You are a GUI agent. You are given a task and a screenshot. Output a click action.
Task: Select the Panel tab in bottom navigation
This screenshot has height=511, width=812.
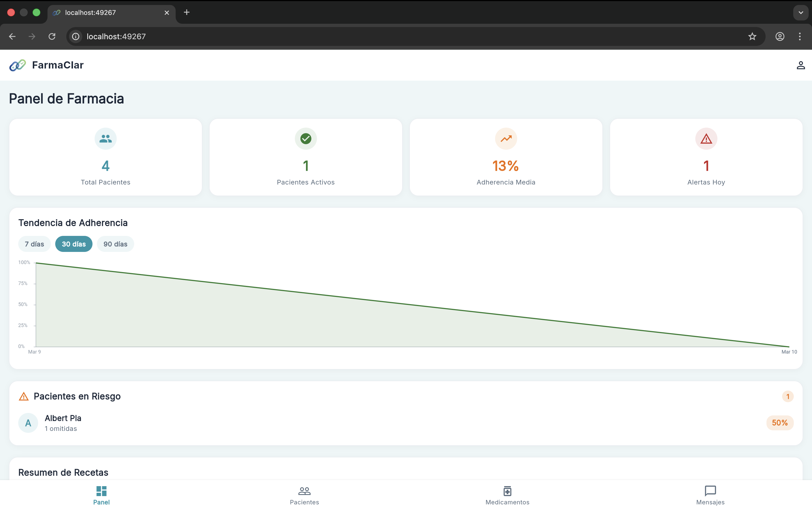(101, 495)
